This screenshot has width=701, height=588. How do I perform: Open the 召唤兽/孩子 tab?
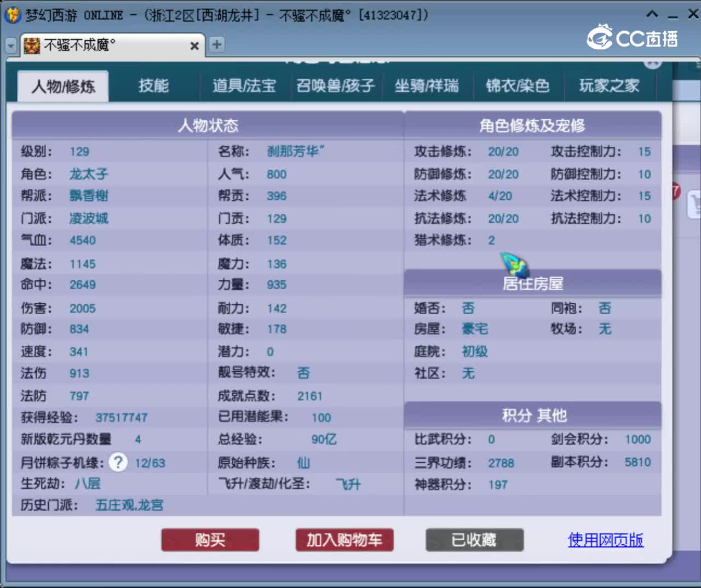pos(336,86)
